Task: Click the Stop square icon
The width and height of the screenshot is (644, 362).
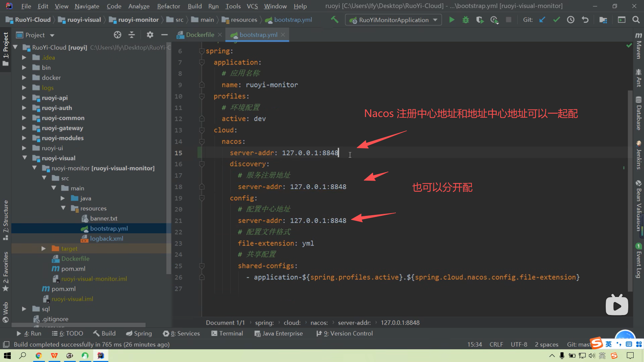Action: [508, 20]
